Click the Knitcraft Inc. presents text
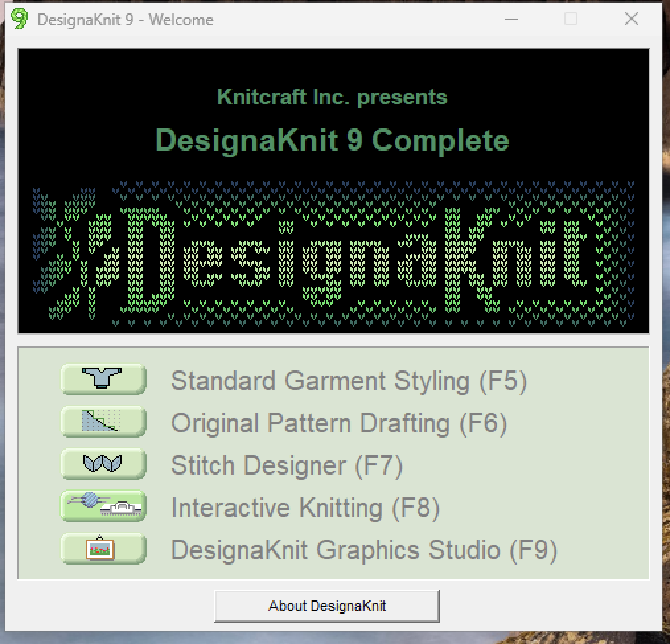Screen dimensions: 670x644 tap(332, 97)
